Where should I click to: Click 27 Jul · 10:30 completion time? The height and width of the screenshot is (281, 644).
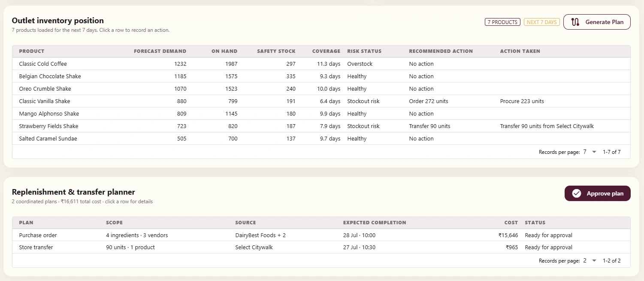pyautogui.click(x=360, y=247)
